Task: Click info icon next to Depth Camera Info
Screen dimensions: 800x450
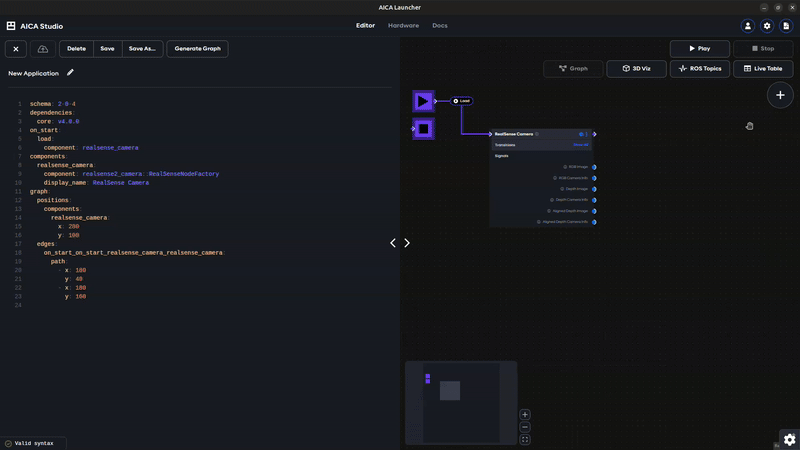Action: (x=552, y=200)
